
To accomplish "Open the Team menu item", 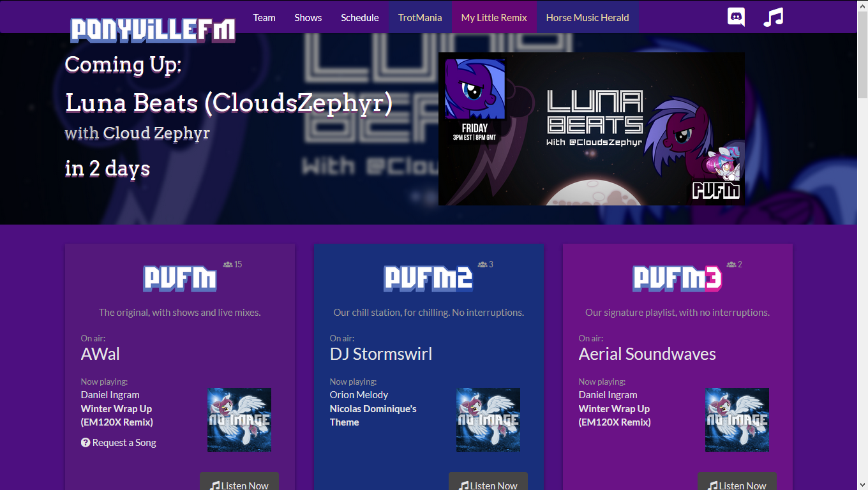I will coord(264,17).
